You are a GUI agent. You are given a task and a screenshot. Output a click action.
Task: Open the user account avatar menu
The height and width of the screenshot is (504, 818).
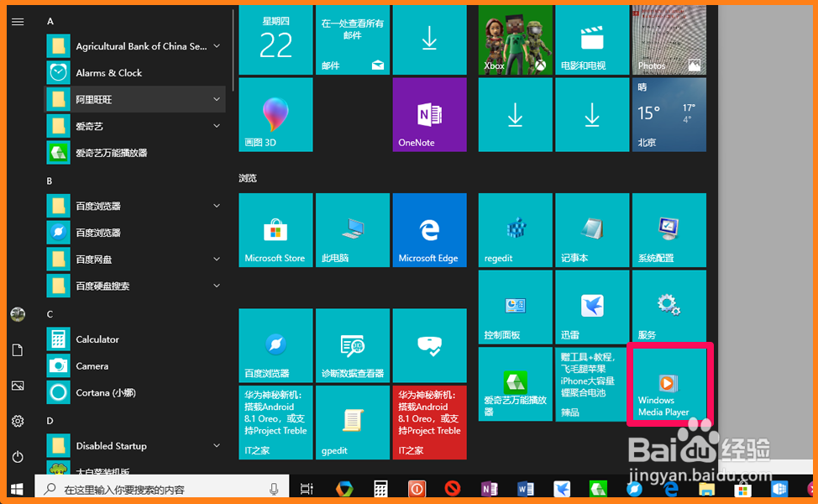point(18,314)
